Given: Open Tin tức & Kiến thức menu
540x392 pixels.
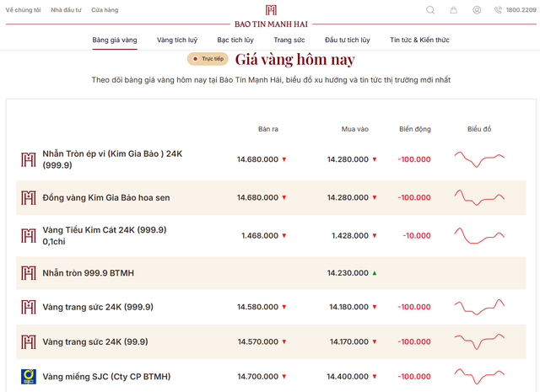Looking at the screenshot, I should 419,40.
